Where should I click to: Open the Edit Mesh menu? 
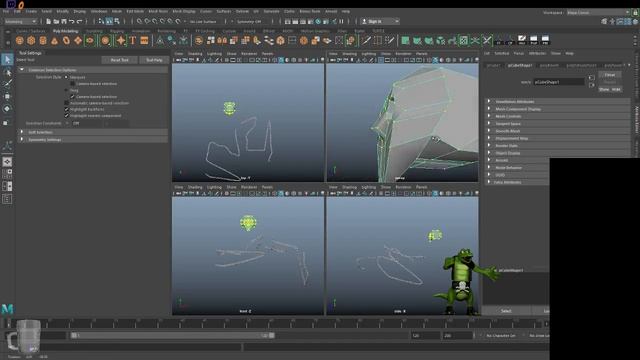pyautogui.click(x=135, y=11)
